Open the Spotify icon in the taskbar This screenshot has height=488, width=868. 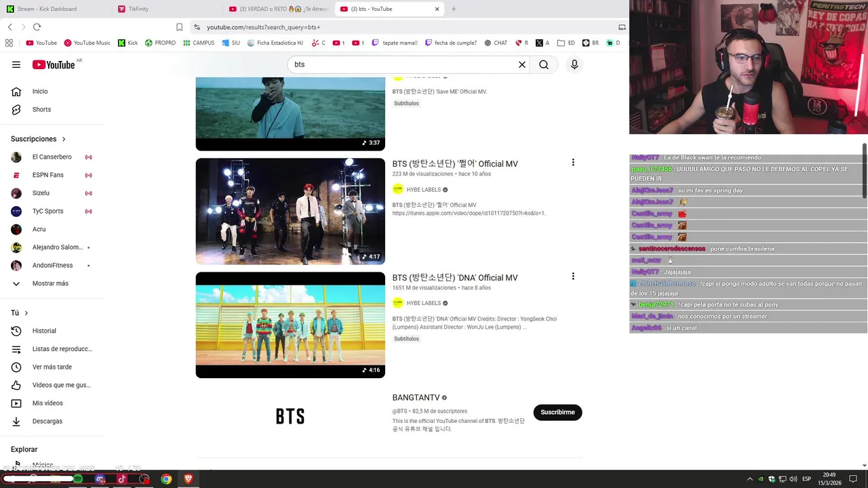click(x=78, y=479)
